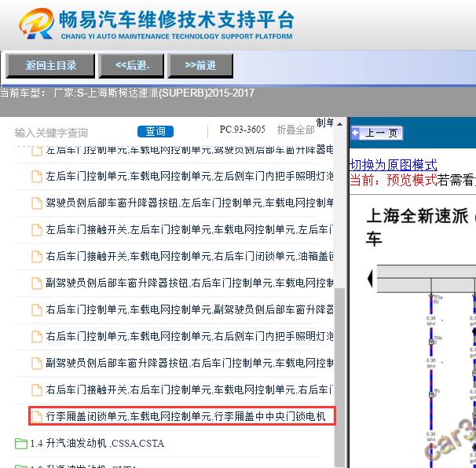
Task: Click the vertical scrollbar thumb in the tree panel
Action: pos(339,376)
